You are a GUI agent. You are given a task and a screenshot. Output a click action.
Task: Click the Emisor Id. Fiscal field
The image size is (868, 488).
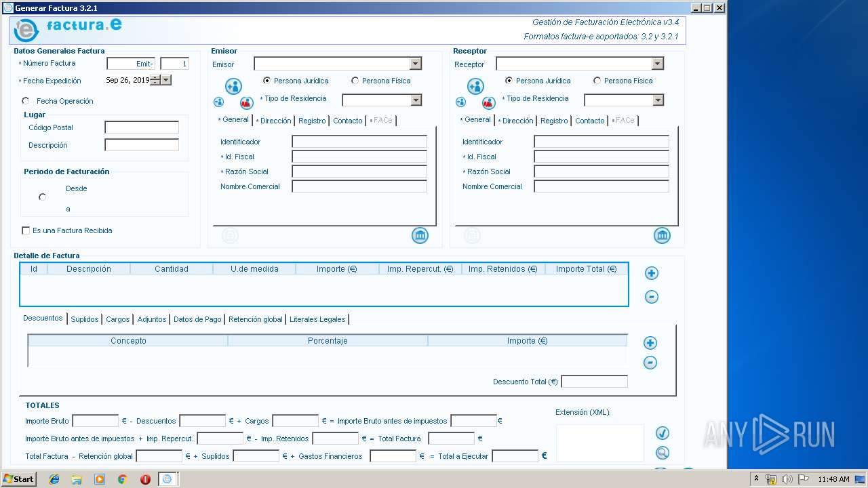click(x=359, y=157)
